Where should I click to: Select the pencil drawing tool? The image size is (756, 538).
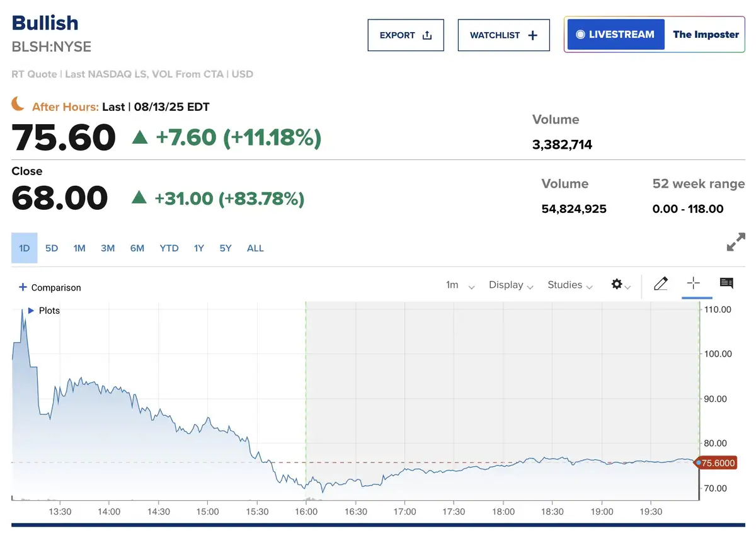coord(660,284)
